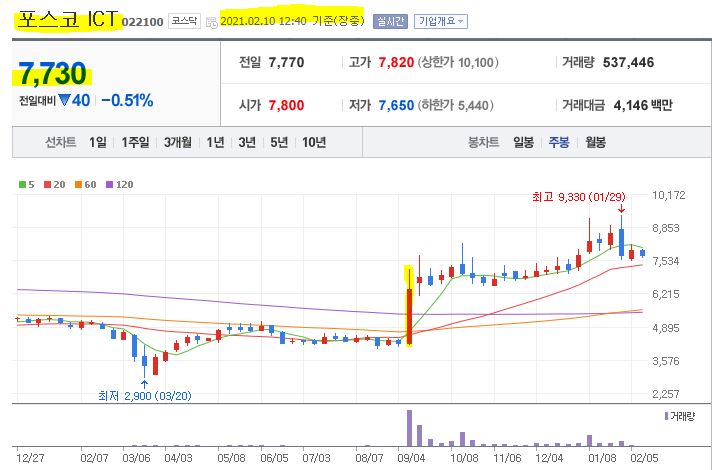The width and height of the screenshot is (712, 470).
Task: Click the change rate -0.51%
Action: tap(127, 100)
